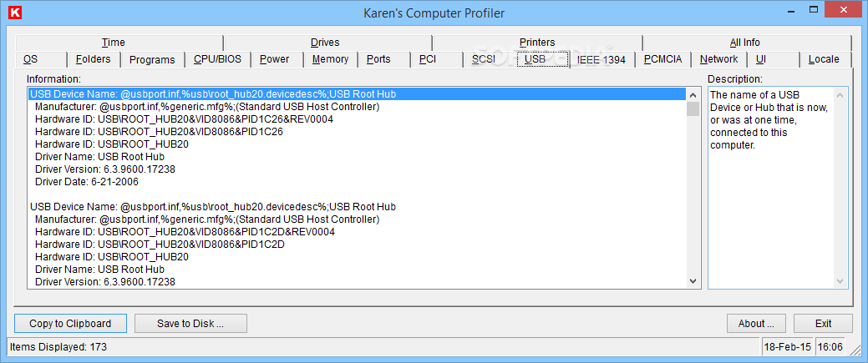The width and height of the screenshot is (868, 363).
Task: Open the All Info tab
Action: 747,43
